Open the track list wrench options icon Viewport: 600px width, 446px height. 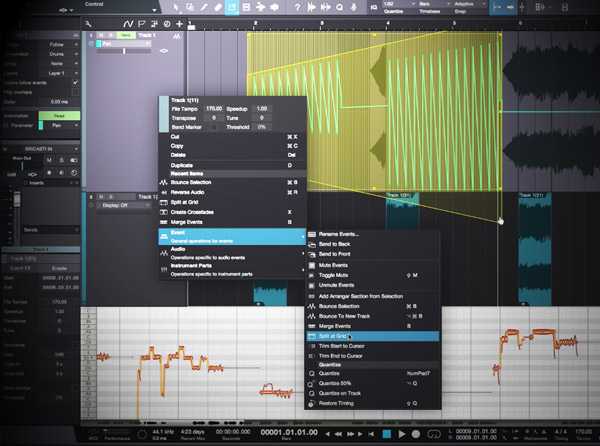[88, 24]
